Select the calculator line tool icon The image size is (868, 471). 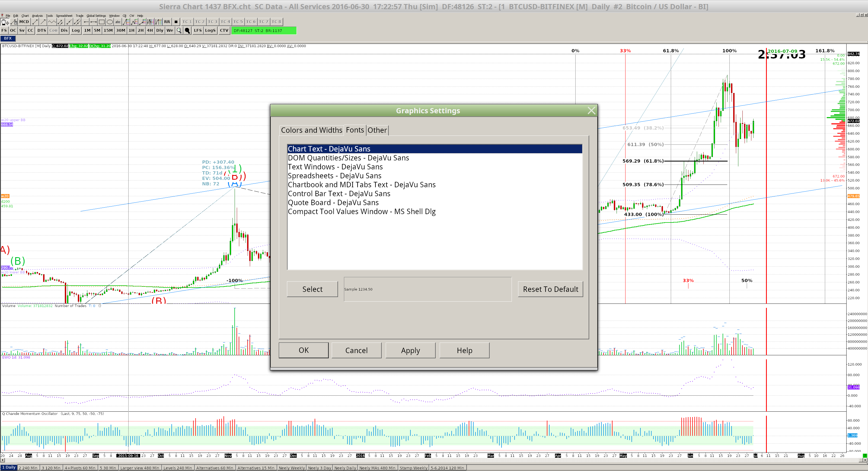coord(14,22)
